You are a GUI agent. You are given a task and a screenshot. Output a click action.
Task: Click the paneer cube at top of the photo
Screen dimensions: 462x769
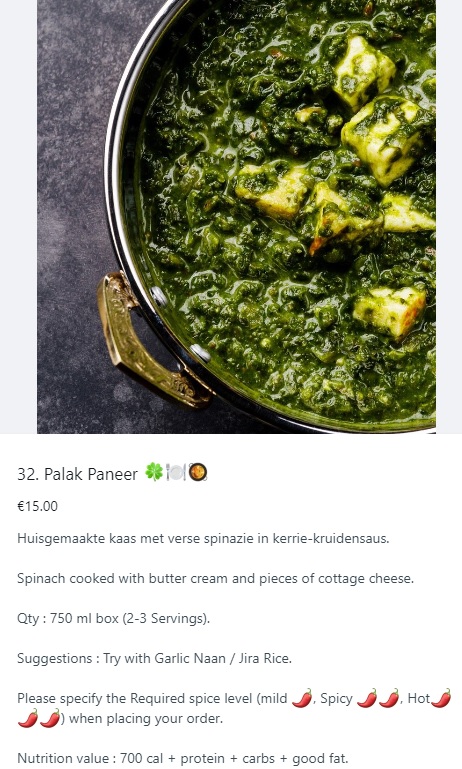click(364, 74)
